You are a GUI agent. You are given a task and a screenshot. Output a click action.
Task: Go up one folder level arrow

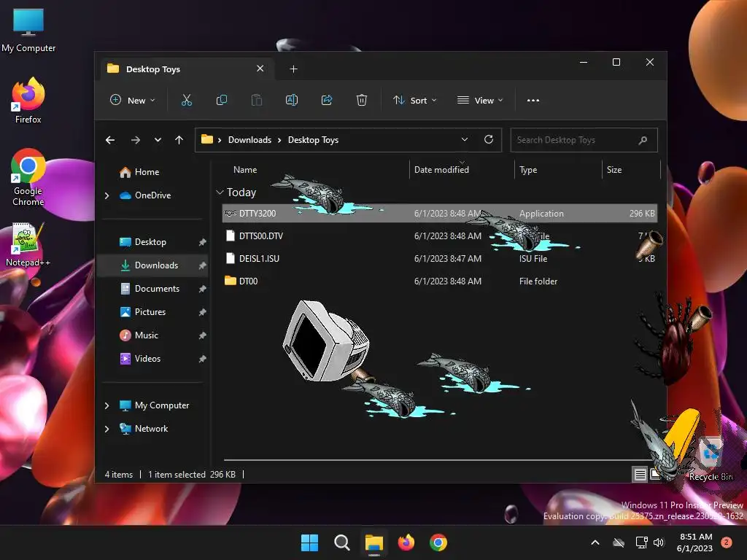179,140
